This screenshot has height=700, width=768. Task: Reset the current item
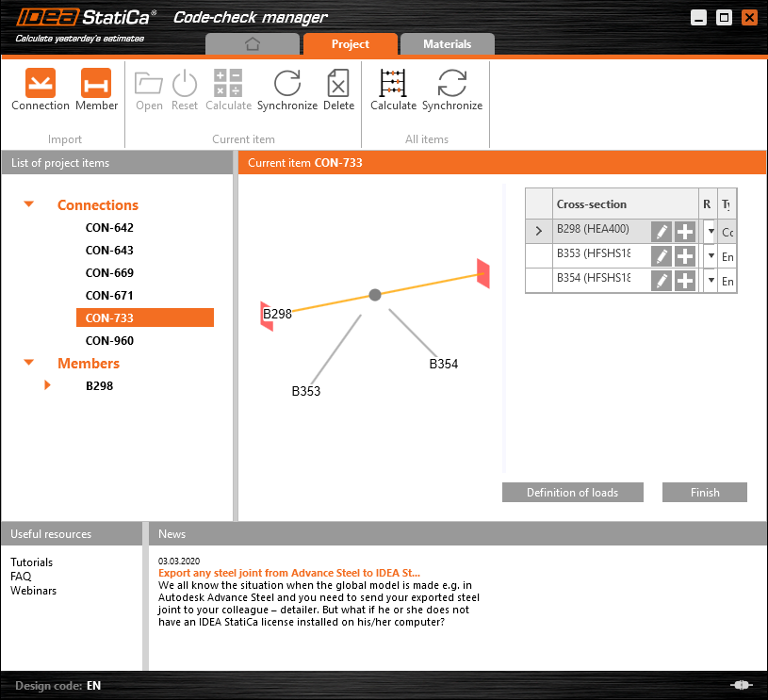(x=185, y=90)
